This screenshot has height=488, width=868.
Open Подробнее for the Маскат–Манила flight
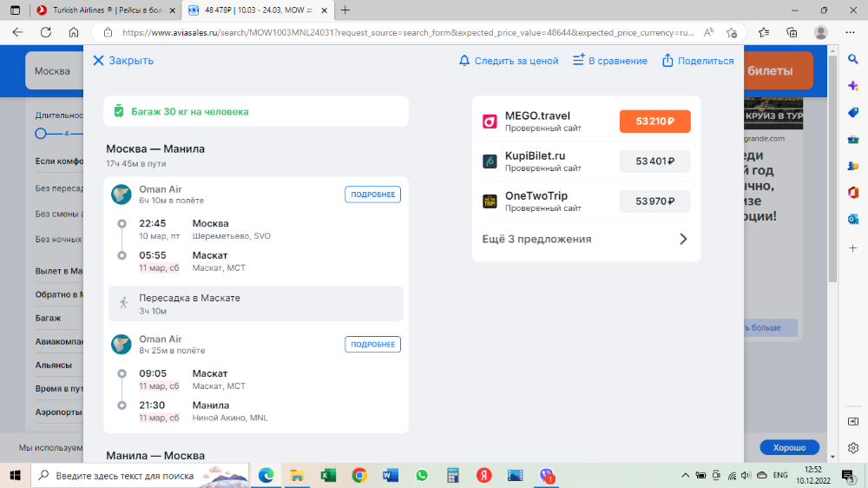point(372,344)
